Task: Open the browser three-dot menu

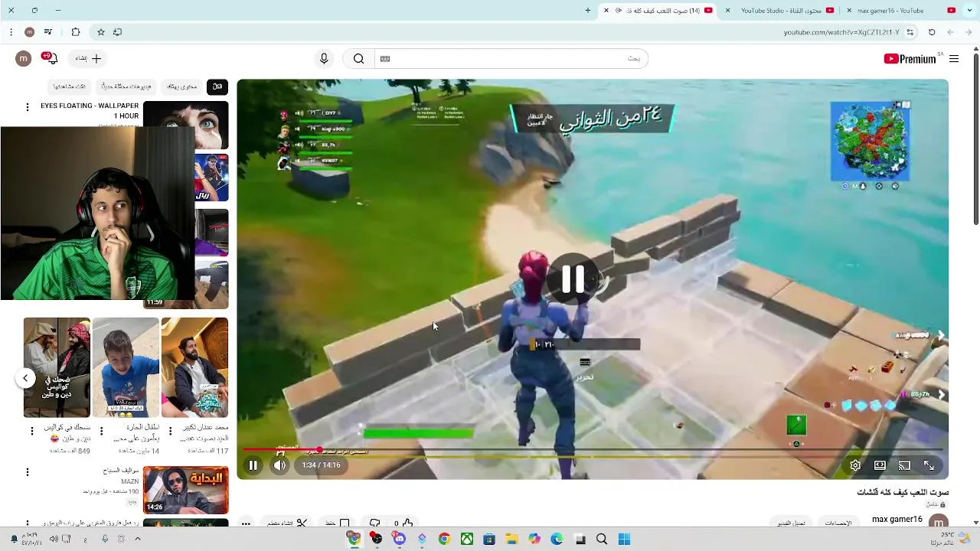Action: [x=11, y=32]
